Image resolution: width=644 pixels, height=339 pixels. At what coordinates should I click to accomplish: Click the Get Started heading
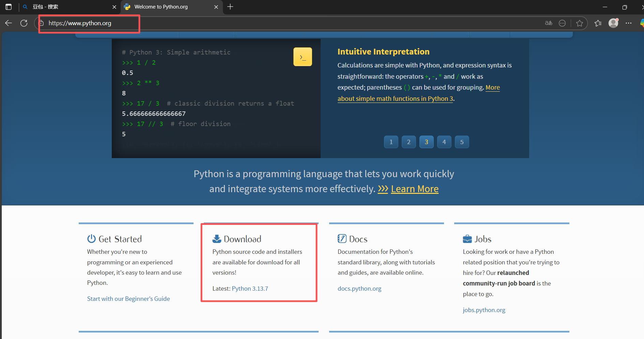pyautogui.click(x=120, y=239)
